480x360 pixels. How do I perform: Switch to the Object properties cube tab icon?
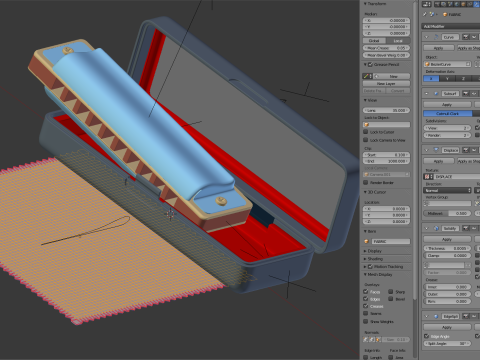click(x=463, y=4)
